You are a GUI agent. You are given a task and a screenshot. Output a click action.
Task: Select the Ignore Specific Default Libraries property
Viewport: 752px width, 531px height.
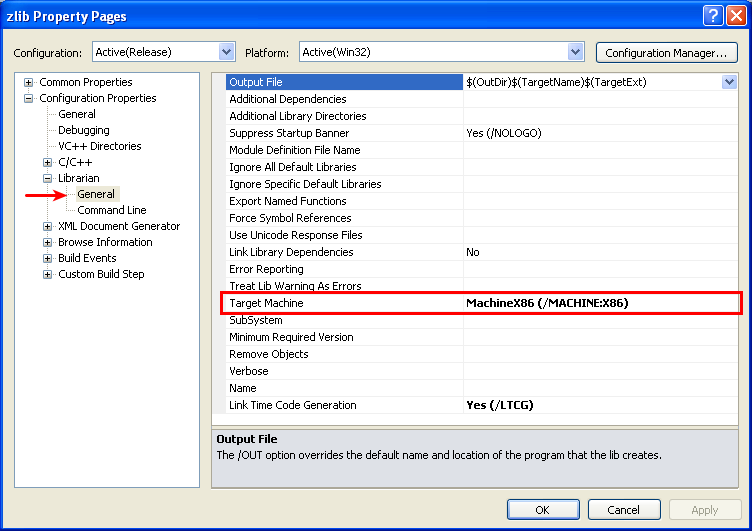(x=306, y=184)
